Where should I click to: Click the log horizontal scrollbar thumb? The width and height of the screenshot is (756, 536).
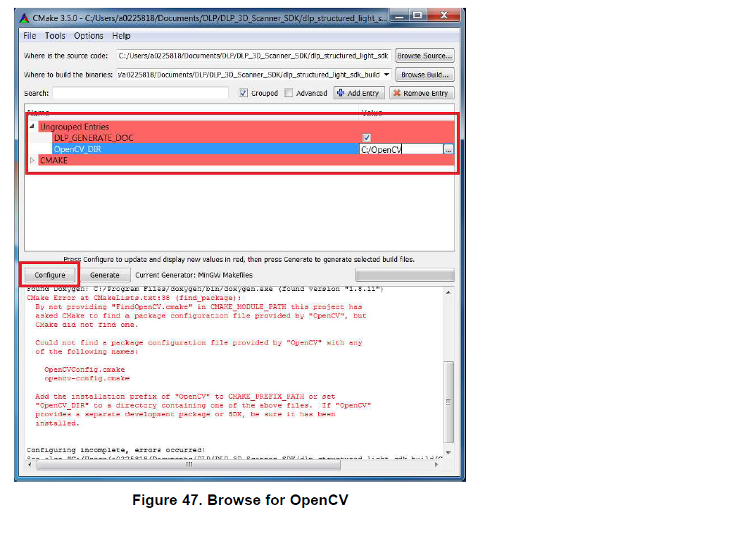click(x=189, y=465)
